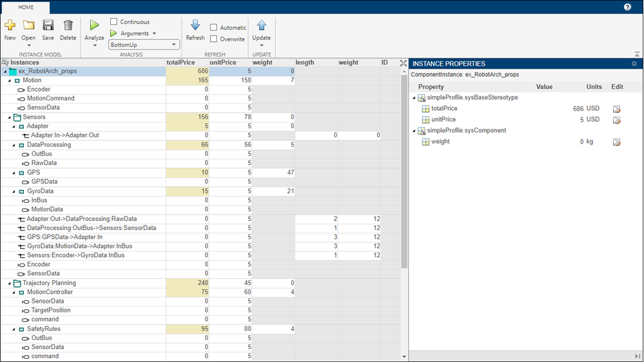Edit unitPrice property with its edit icon

point(616,120)
